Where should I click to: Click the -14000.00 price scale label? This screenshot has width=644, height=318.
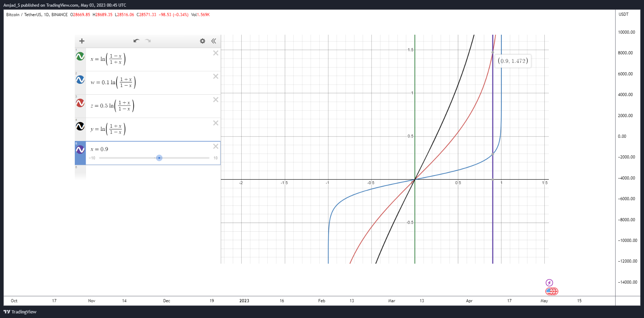coord(627,282)
